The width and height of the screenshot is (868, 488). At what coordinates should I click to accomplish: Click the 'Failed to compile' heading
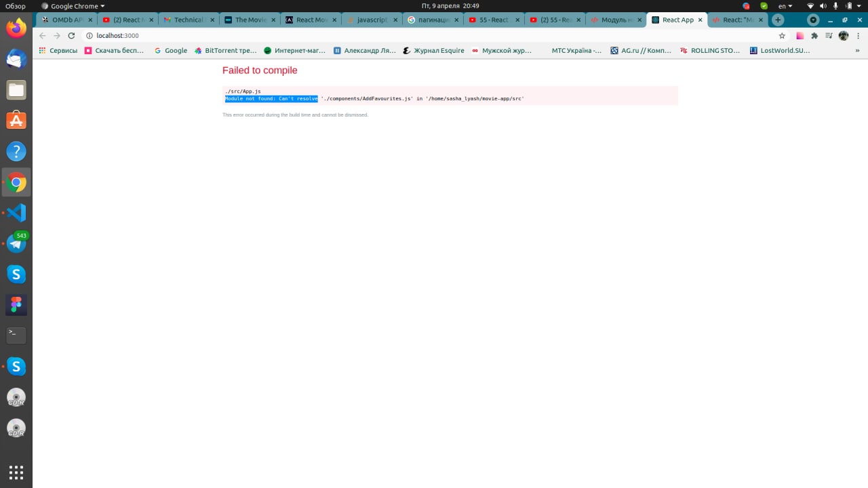[x=260, y=70]
